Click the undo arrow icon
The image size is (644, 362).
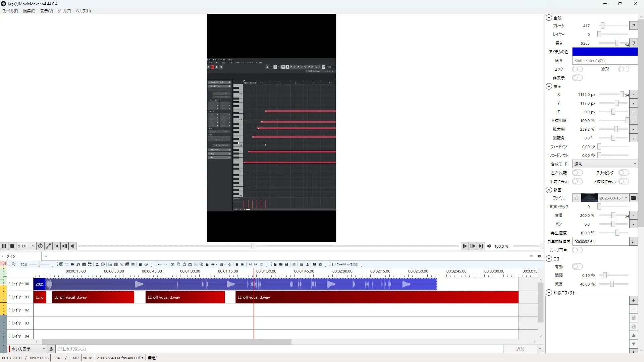pos(160,264)
